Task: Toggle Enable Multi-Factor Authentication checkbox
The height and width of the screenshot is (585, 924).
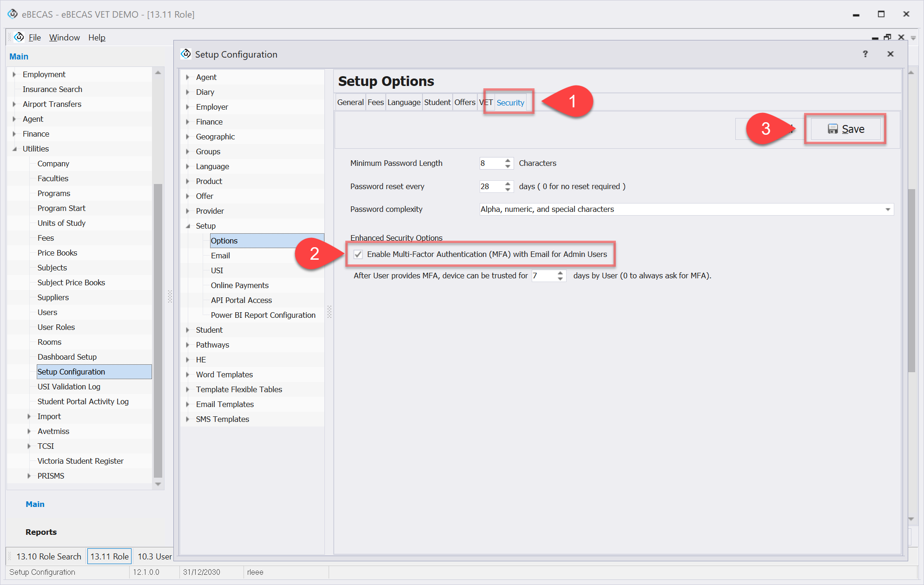Action: point(358,254)
